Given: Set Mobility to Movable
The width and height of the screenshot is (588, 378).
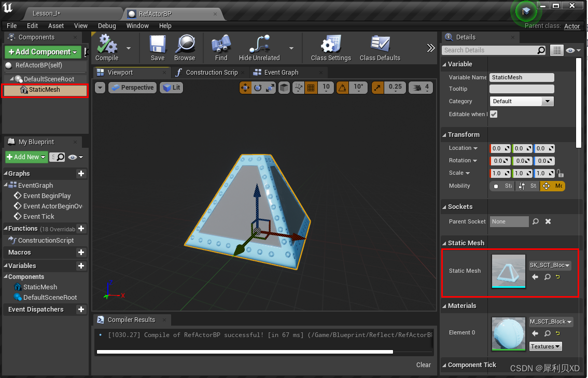Looking at the screenshot, I should point(552,186).
